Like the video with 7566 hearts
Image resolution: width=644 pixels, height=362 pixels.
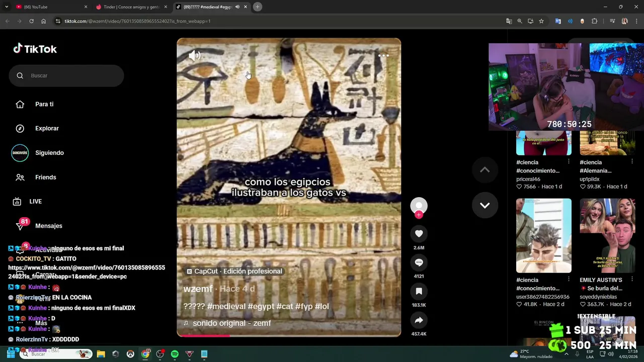pos(519,187)
